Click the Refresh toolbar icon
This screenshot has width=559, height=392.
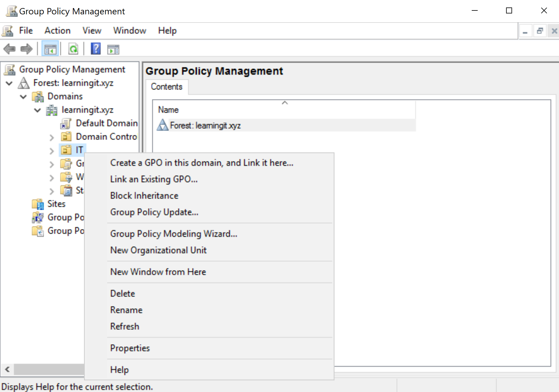[73, 49]
